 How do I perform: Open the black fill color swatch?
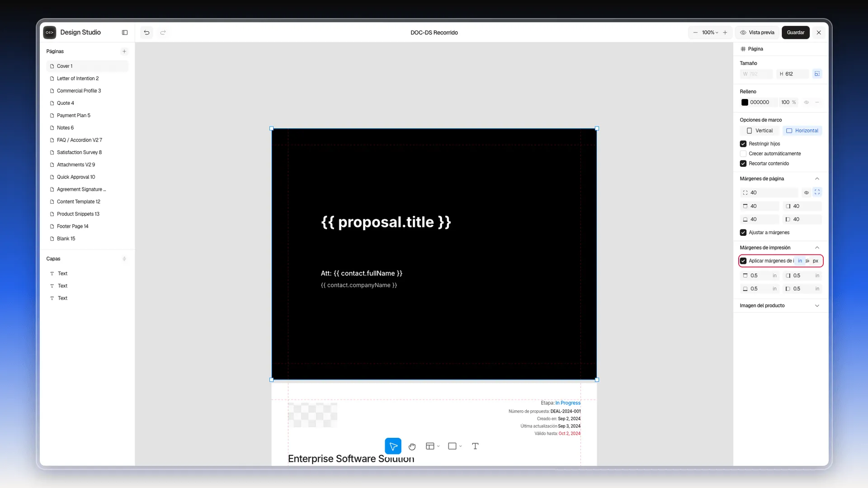point(745,103)
